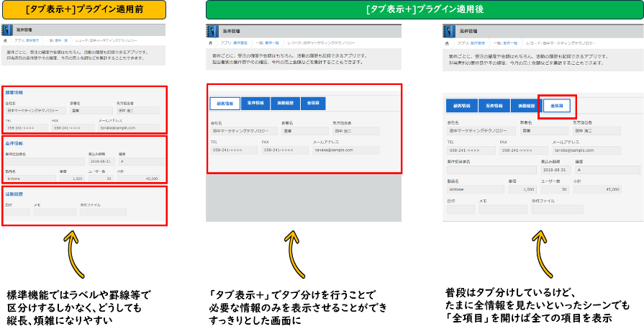The height and width of the screenshot is (334, 644).
Task: Click notebook app icon in right screenshot
Action: (448, 31)
